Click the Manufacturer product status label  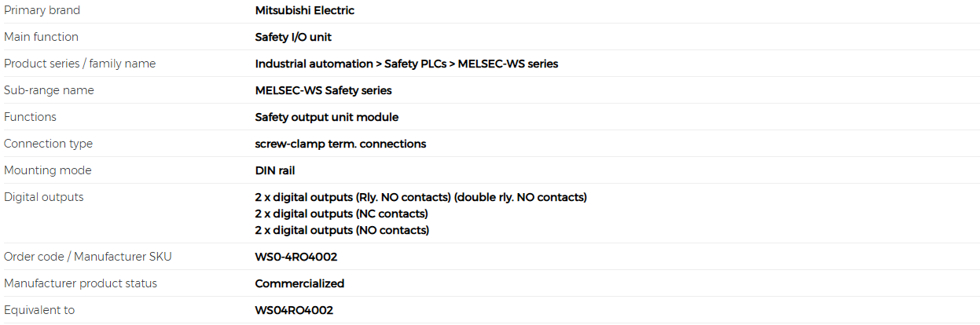80,283
